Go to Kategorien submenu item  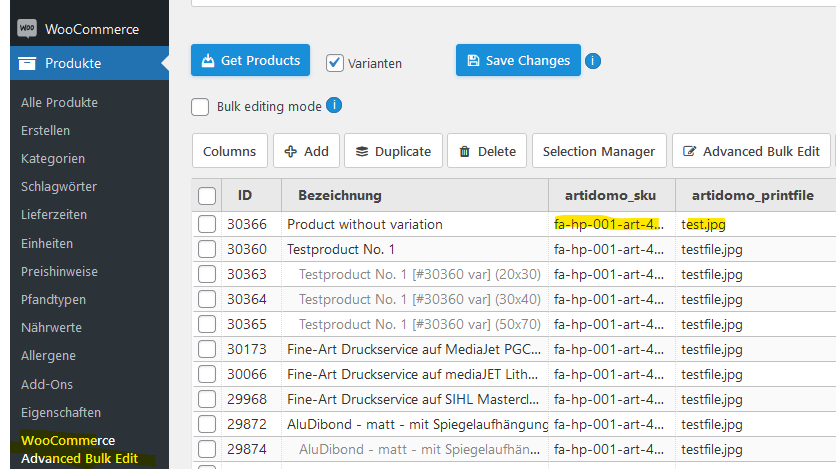[x=53, y=158]
